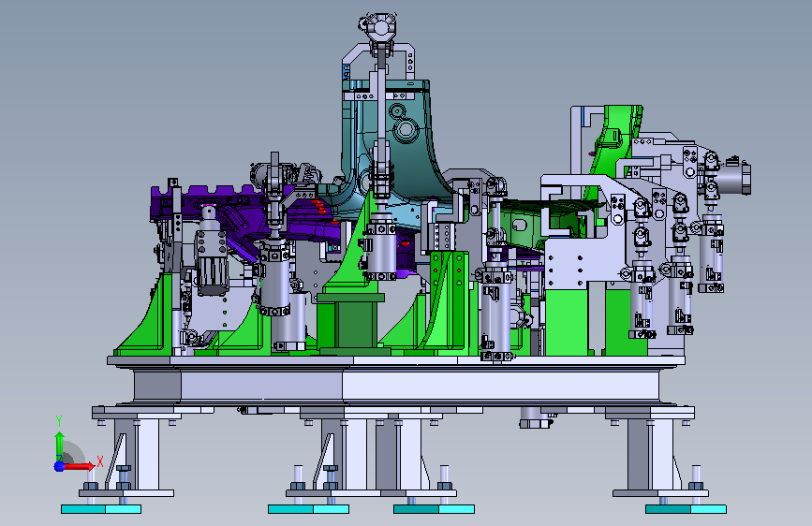Click the green Y axis arrow of the triad
Viewport: 812px width, 526px height.
pos(59,446)
